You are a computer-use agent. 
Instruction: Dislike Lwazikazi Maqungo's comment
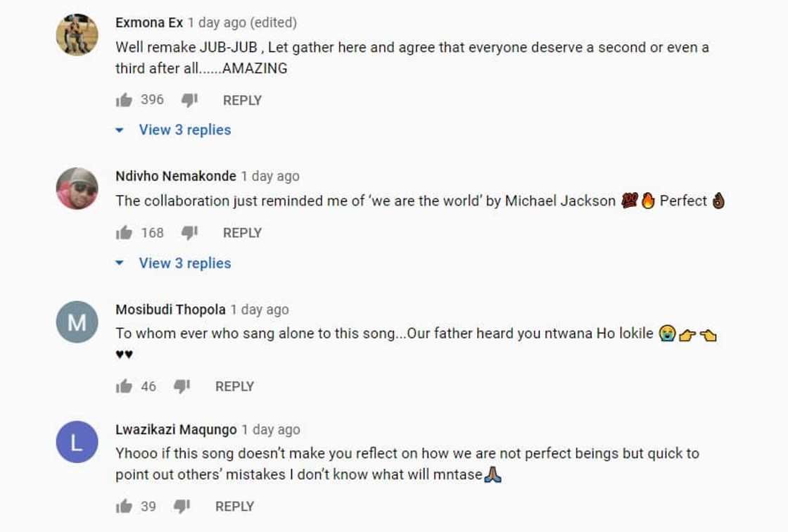182,506
